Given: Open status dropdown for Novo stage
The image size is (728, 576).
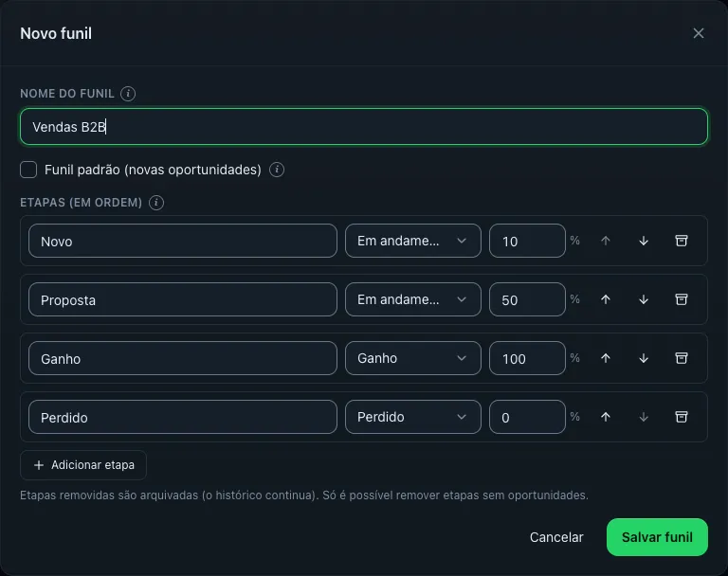Looking at the screenshot, I should tap(412, 241).
